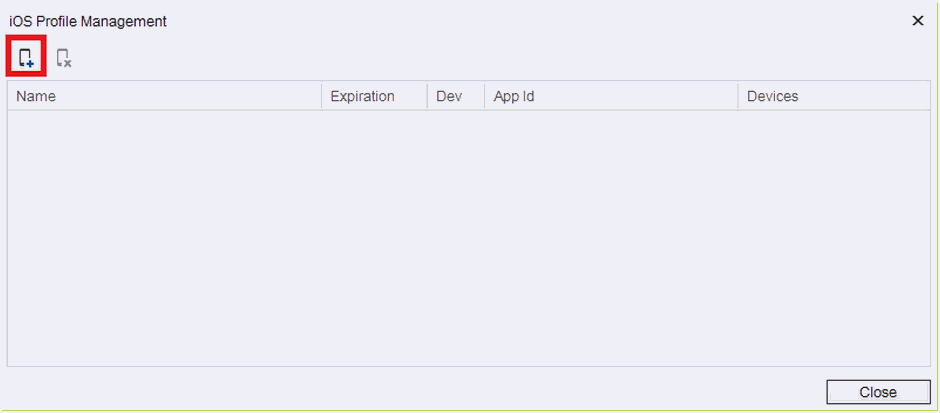Screen dimensions: 940x413
Task: Click divider between Name and Expiration columns
Action: pos(321,96)
